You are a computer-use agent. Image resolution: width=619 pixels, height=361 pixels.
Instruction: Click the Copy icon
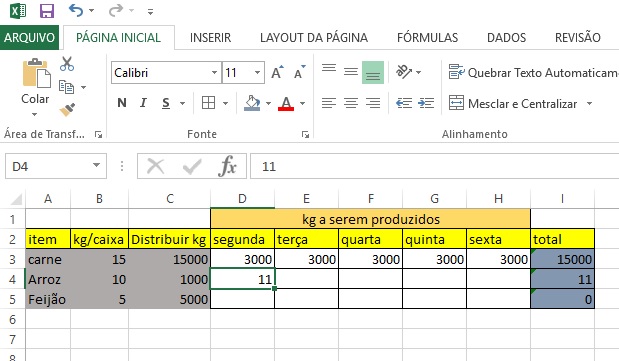tap(66, 87)
